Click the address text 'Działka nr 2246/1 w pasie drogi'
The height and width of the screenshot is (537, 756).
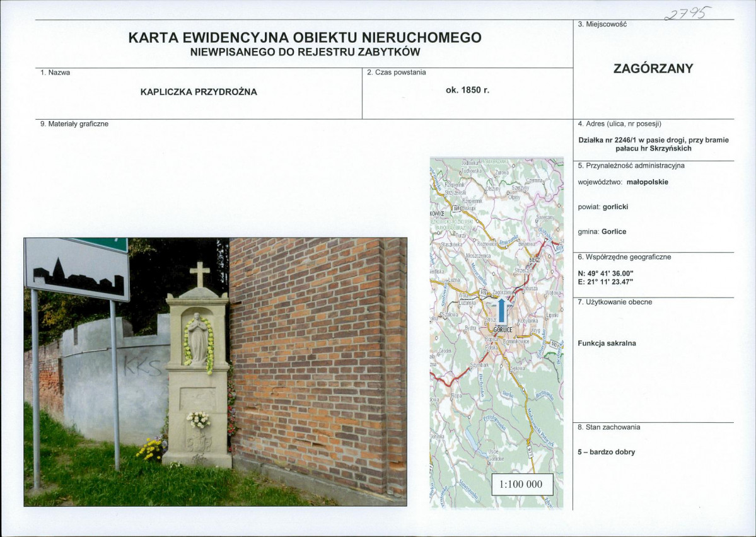631,141
